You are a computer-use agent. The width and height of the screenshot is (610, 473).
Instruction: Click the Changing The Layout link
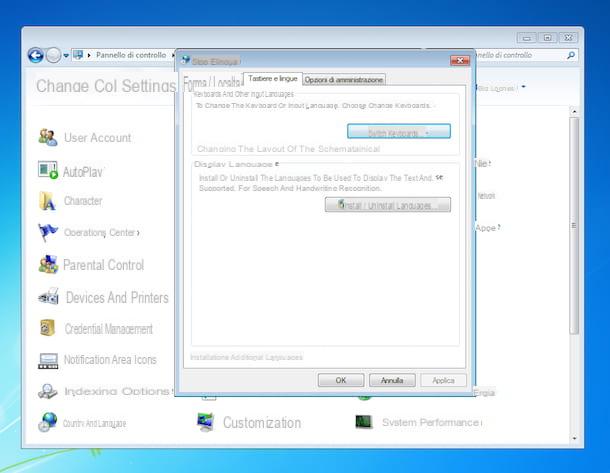pyautogui.click(x=288, y=149)
